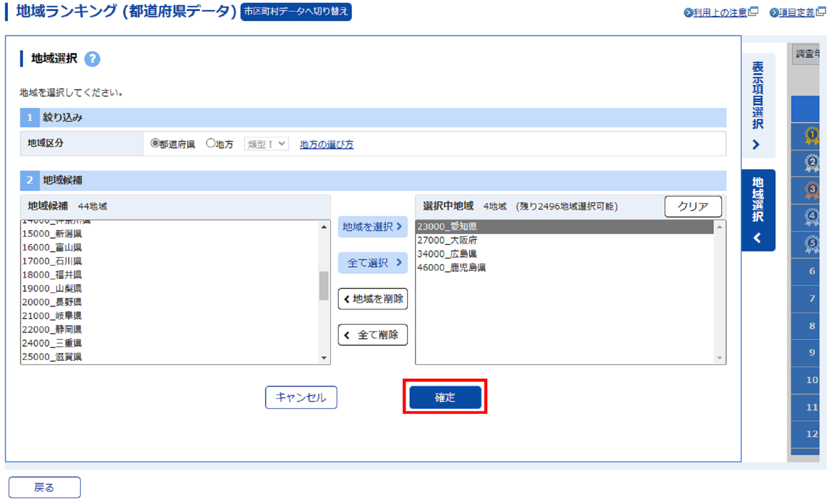This screenshot has height=504, width=831.
Task: Click the selected list scroll-down arrow
Action: (719, 358)
